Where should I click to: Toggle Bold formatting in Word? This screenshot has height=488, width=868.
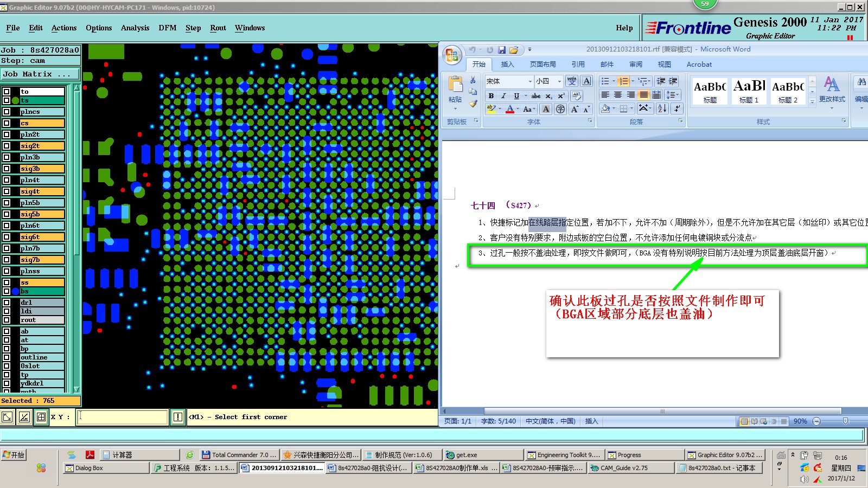click(491, 96)
